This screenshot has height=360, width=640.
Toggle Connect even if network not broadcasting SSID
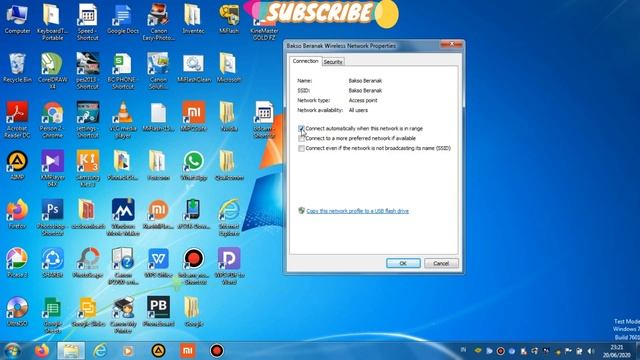point(301,148)
